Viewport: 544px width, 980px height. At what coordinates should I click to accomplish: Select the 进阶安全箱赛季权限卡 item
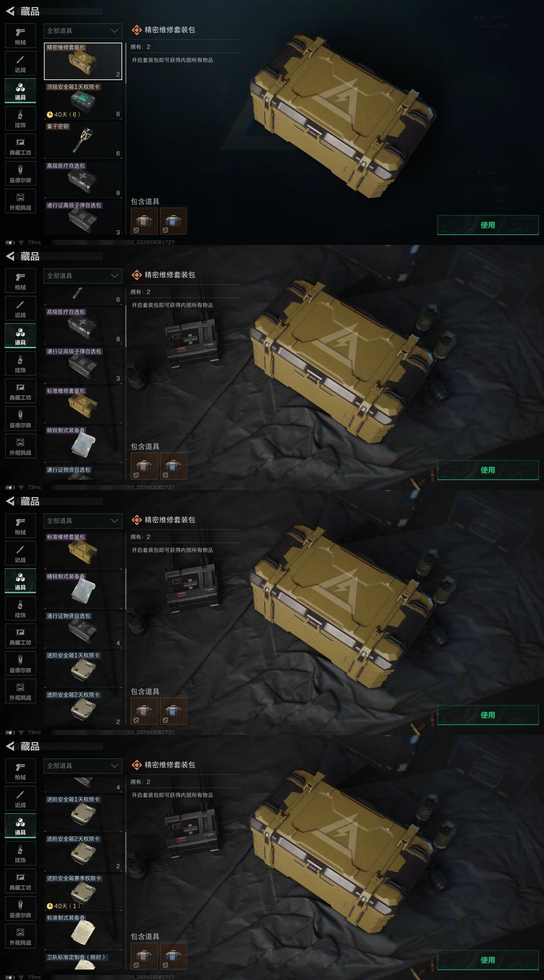(x=83, y=892)
